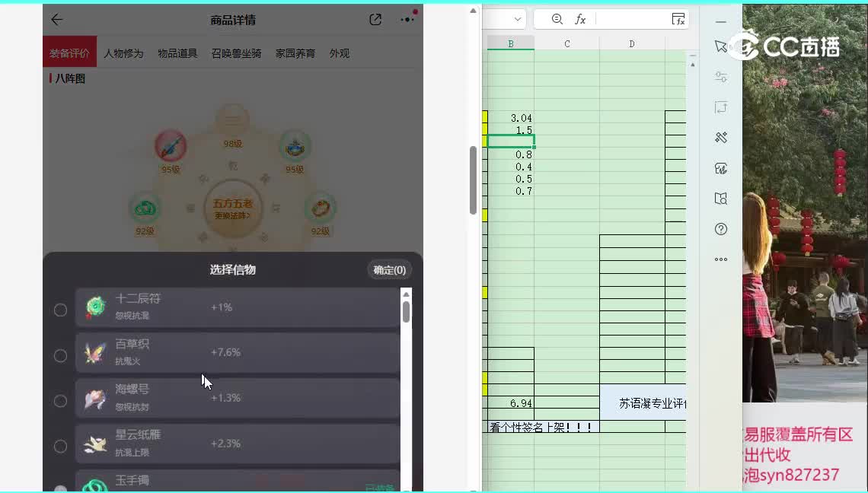
Task: Click the formula bar input field
Action: tap(631, 19)
